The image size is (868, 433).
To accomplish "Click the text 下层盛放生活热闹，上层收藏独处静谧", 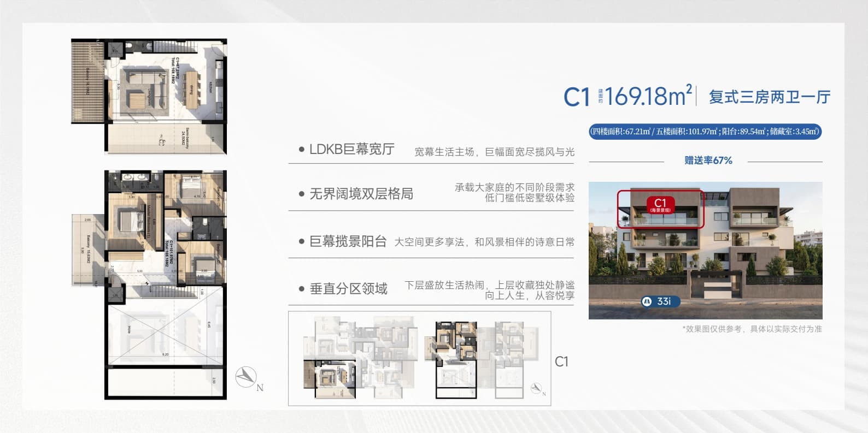I will click(x=489, y=285).
